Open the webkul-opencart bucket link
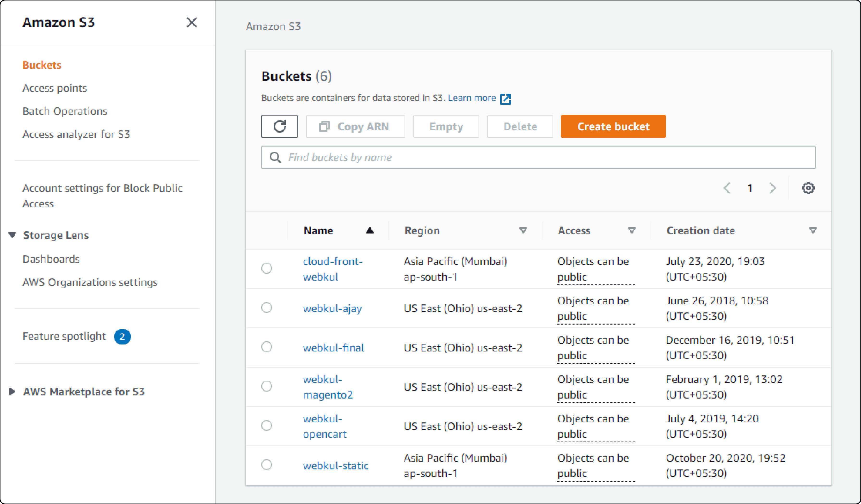The width and height of the screenshot is (861, 504). 325,426
